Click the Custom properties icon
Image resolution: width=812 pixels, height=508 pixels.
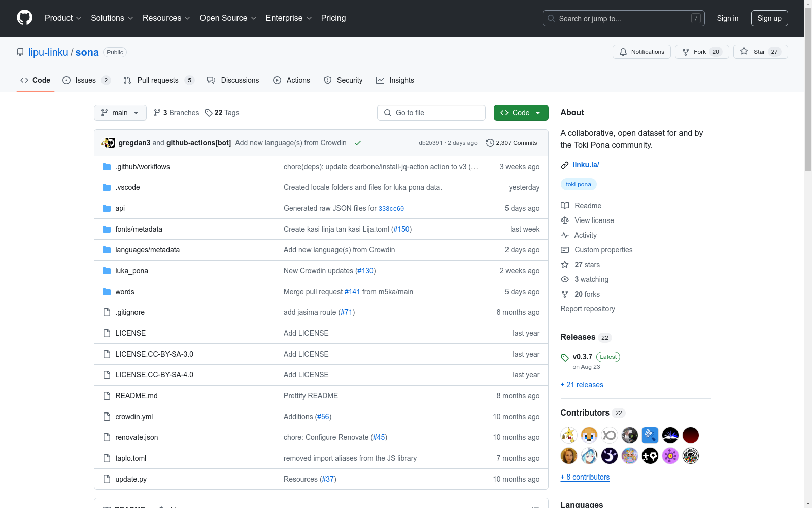coord(565,250)
